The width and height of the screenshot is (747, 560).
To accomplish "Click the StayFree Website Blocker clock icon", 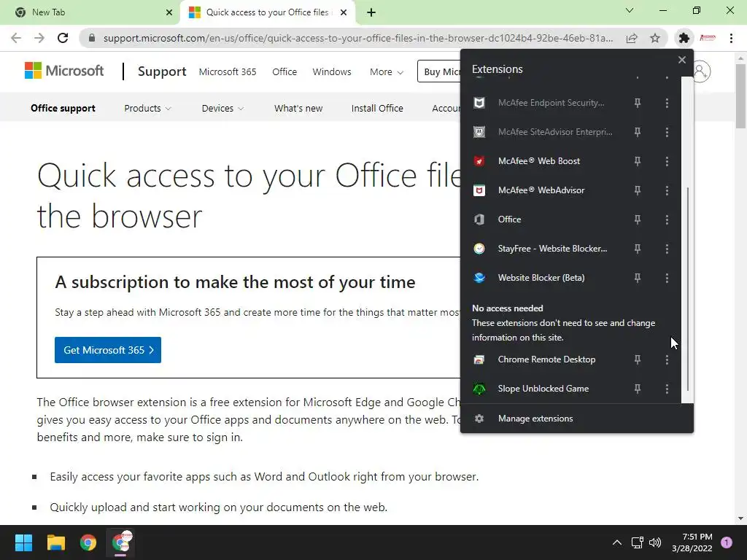I will pos(479,249).
